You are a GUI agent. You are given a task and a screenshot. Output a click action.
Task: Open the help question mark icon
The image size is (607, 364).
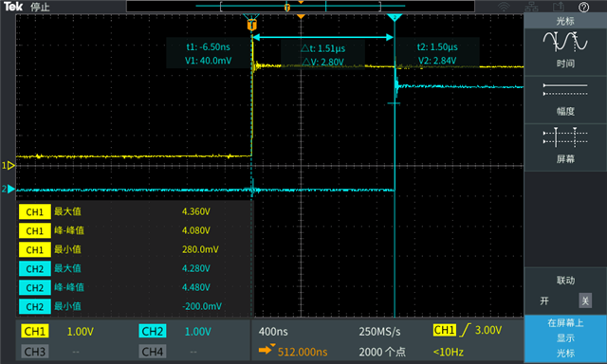[583, 7]
